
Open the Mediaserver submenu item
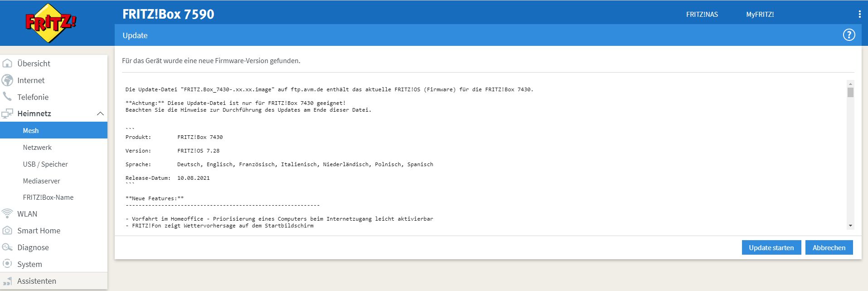[x=41, y=181]
